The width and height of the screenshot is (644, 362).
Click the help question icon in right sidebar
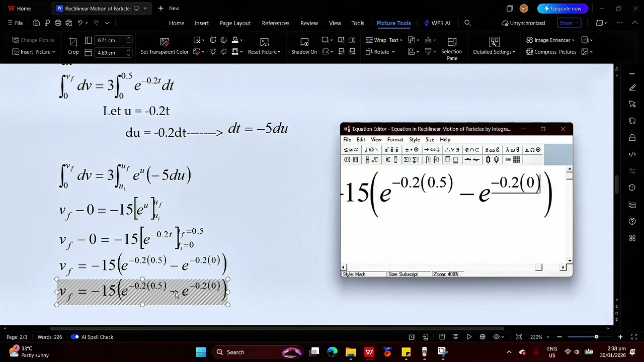coord(632,221)
